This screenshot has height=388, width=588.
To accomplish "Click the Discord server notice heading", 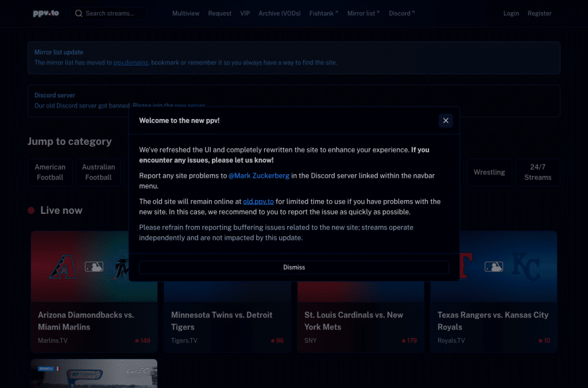I will point(55,95).
